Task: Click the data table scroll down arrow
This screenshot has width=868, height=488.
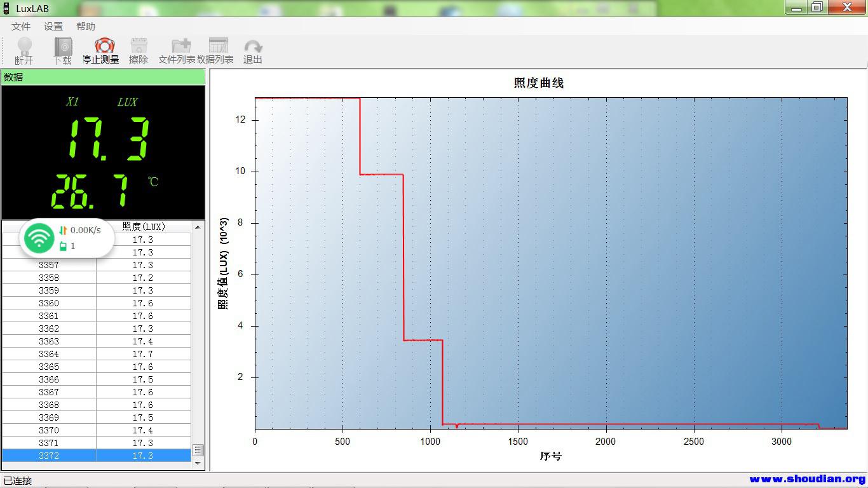Action: [x=198, y=463]
